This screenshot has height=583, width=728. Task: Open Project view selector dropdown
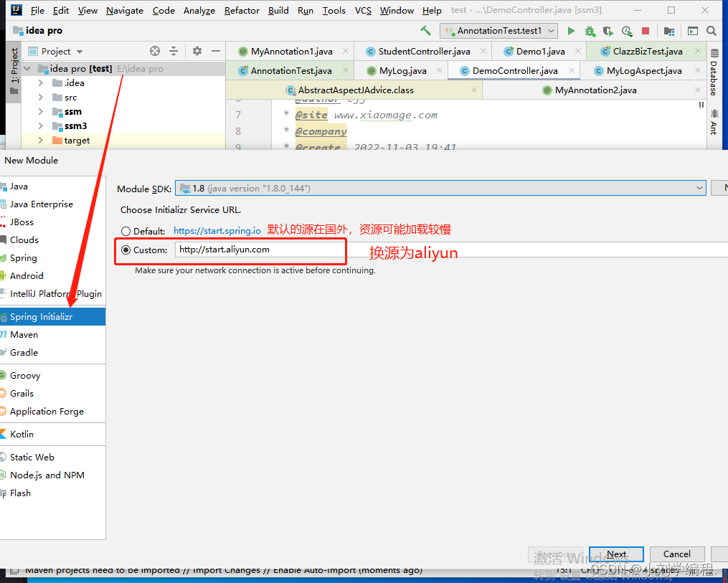click(56, 51)
